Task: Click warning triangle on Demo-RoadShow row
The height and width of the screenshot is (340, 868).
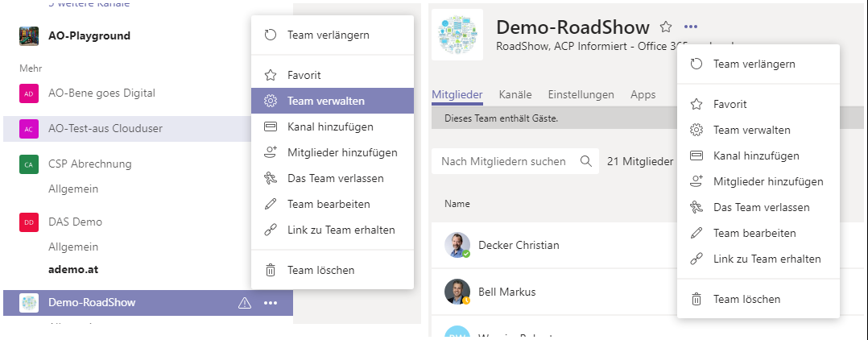Action: (x=244, y=303)
